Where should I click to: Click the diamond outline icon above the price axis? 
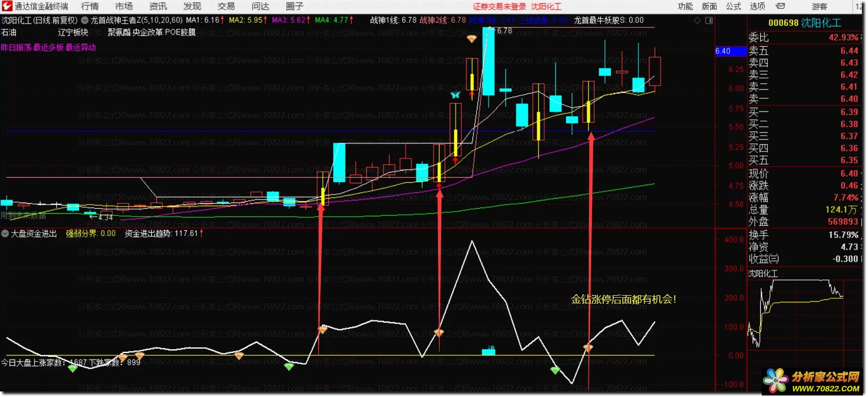tap(697, 20)
